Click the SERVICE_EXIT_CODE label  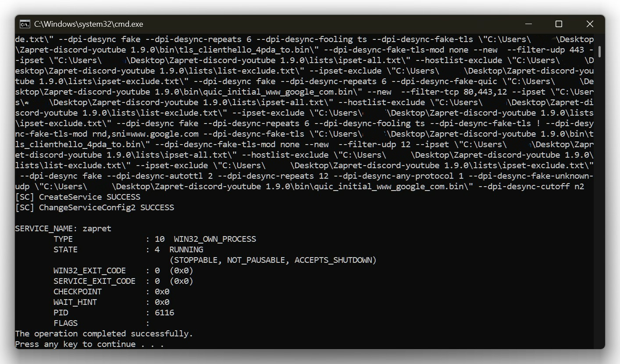(x=94, y=281)
